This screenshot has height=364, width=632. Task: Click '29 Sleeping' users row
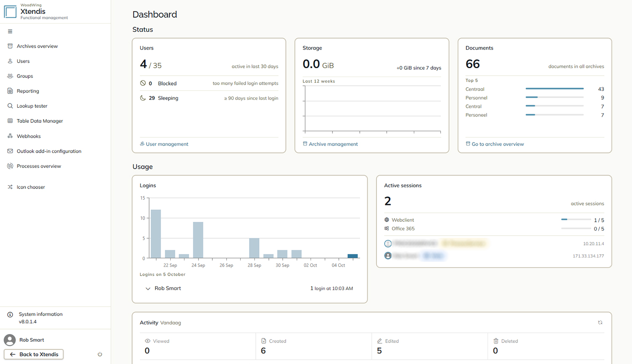tap(209, 98)
